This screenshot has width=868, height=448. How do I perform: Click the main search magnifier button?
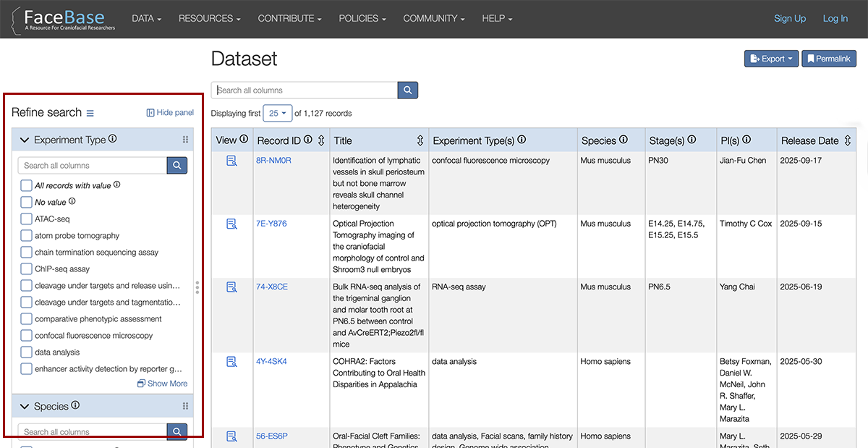(x=407, y=90)
